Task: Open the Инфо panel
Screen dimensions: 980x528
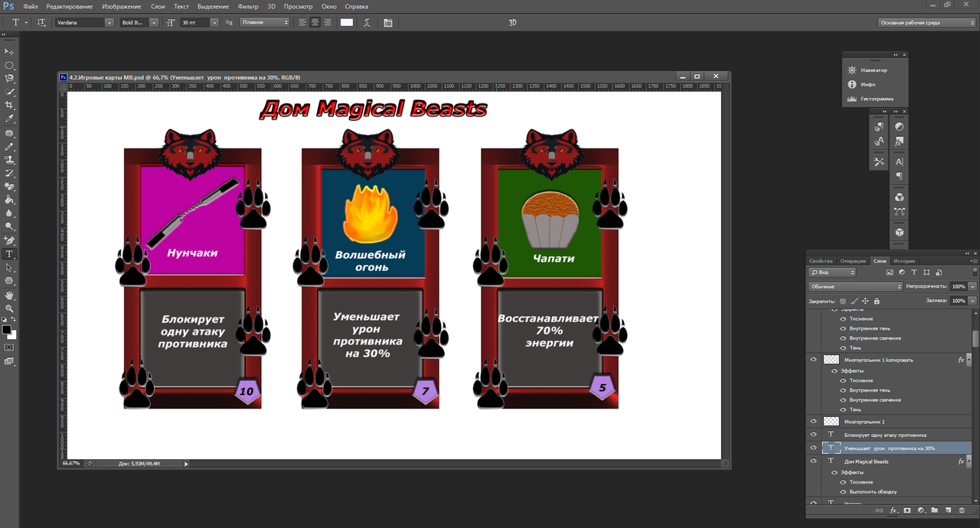Action: point(867,84)
